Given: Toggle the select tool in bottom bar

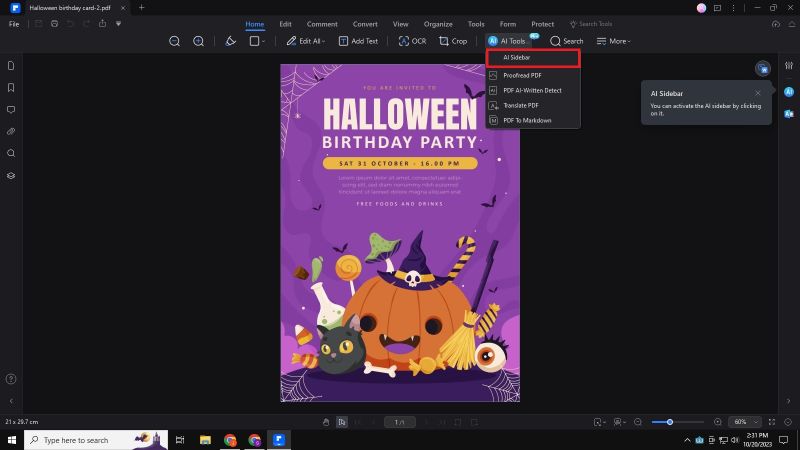Looking at the screenshot, I should pos(342,422).
